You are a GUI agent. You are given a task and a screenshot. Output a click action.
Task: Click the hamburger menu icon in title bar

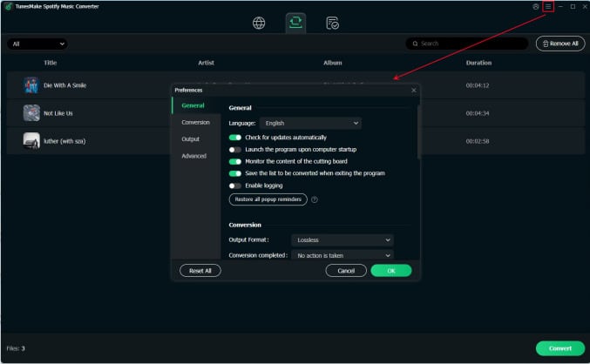click(x=548, y=6)
